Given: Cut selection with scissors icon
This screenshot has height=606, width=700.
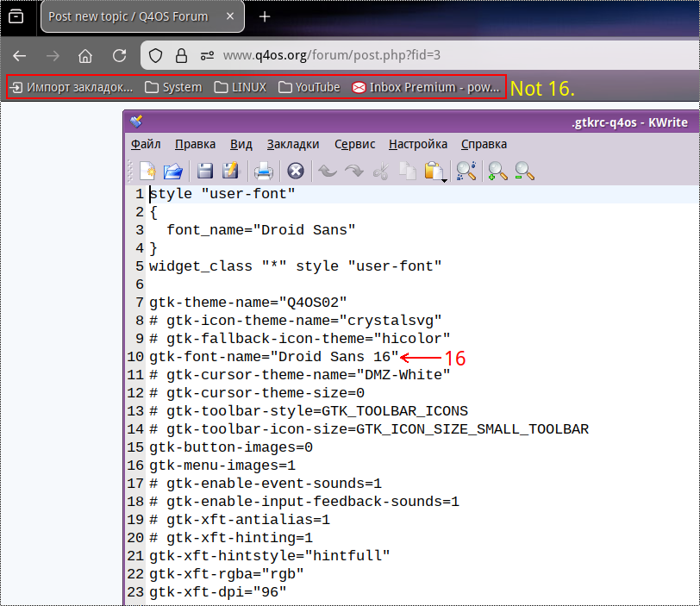Looking at the screenshot, I should [381, 171].
